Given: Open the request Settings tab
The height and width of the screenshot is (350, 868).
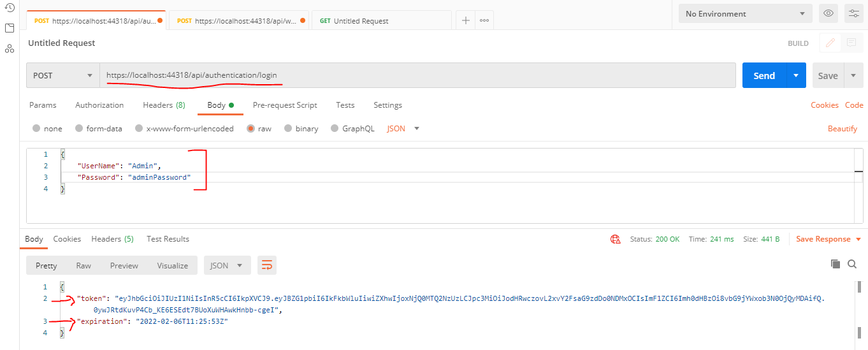Looking at the screenshot, I should (387, 105).
